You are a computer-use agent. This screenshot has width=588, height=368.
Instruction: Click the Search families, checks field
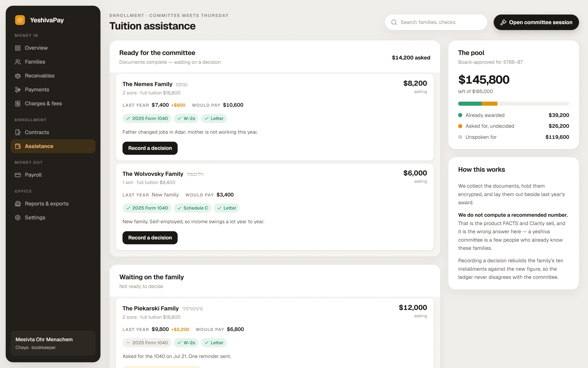coord(436,22)
